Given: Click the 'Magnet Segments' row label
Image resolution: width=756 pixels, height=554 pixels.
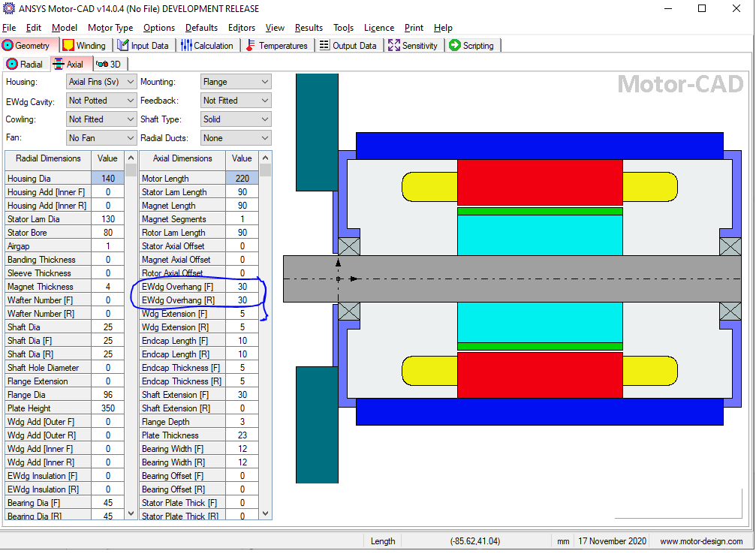Looking at the screenshot, I should tap(173, 219).
